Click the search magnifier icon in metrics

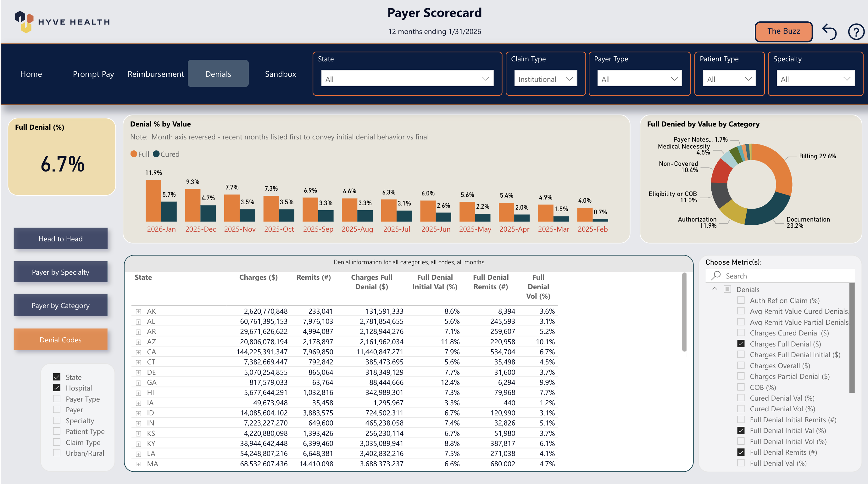click(x=716, y=276)
